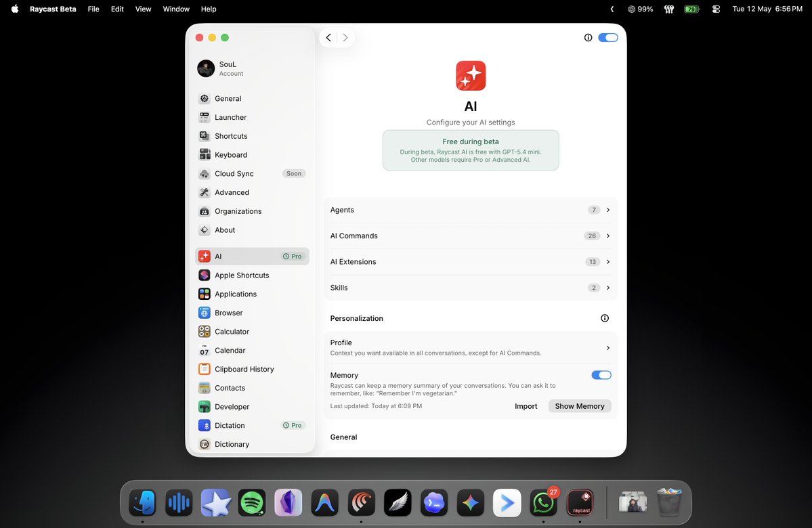Open the Calendar extension icon
This screenshot has width=812, height=528.
[205, 350]
